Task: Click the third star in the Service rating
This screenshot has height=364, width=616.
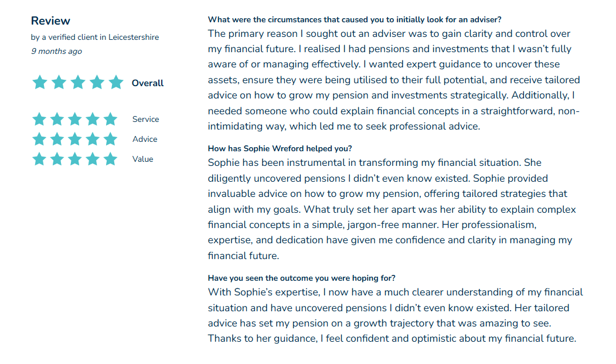Action: pyautogui.click(x=74, y=120)
